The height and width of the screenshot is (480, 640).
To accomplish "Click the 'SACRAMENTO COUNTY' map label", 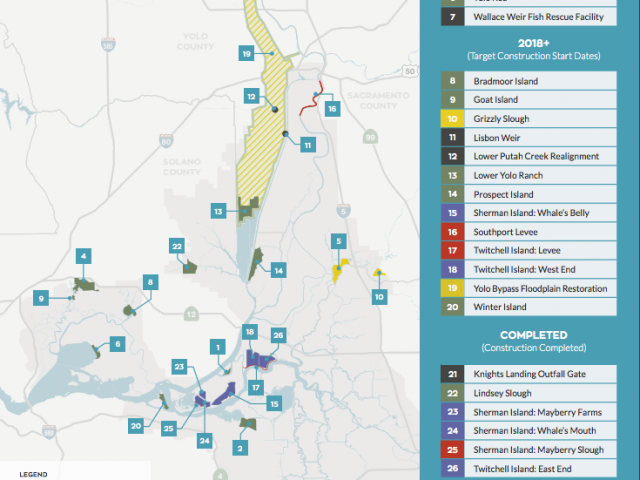I will pyautogui.click(x=378, y=100).
